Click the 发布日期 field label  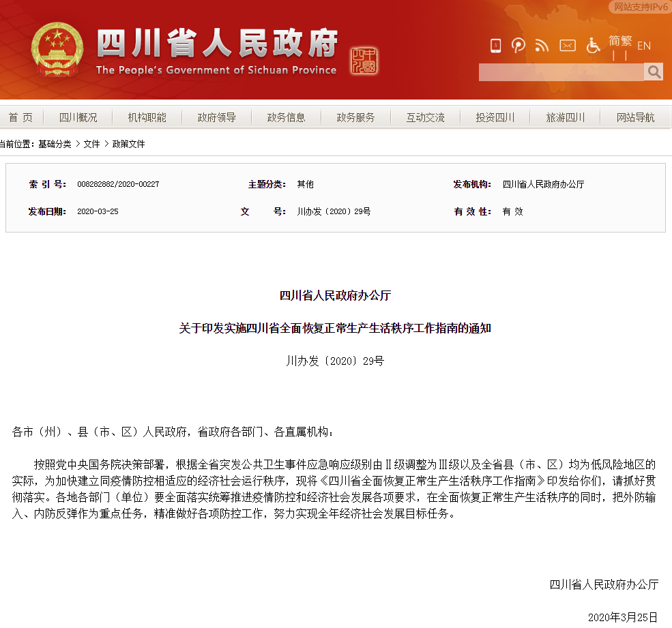47,211
